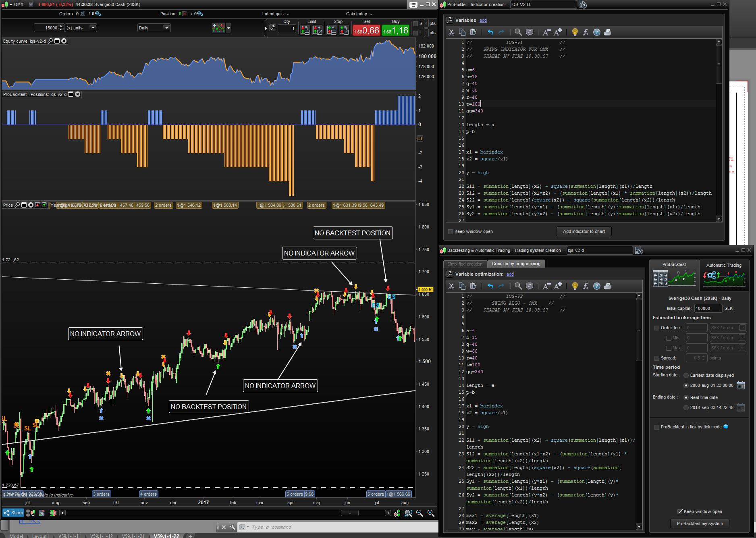Click the Initial capital input field
Screen dimensions: 756x538
click(708, 309)
